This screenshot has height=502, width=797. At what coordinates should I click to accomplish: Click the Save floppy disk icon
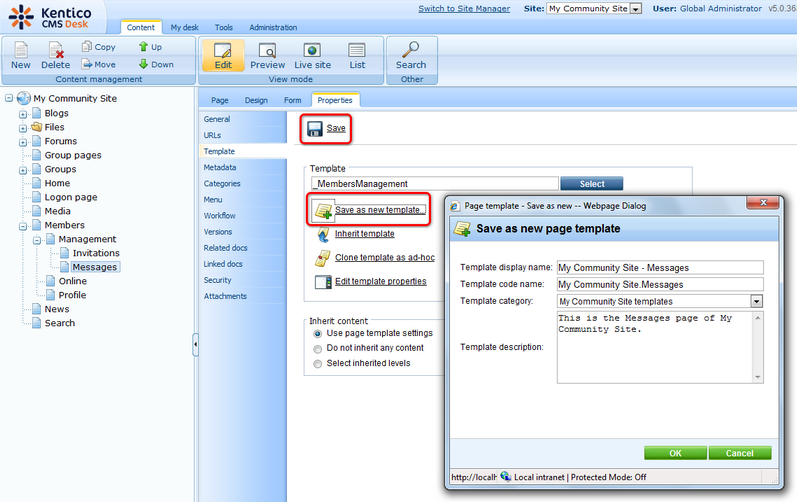[x=314, y=129]
